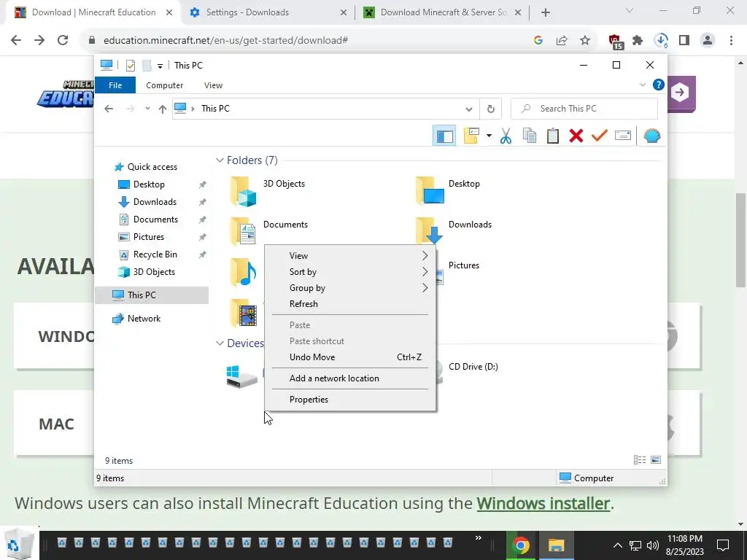Viewport: 747px width, 560px height.
Task: Switch to large icons view button
Action: pos(656,459)
